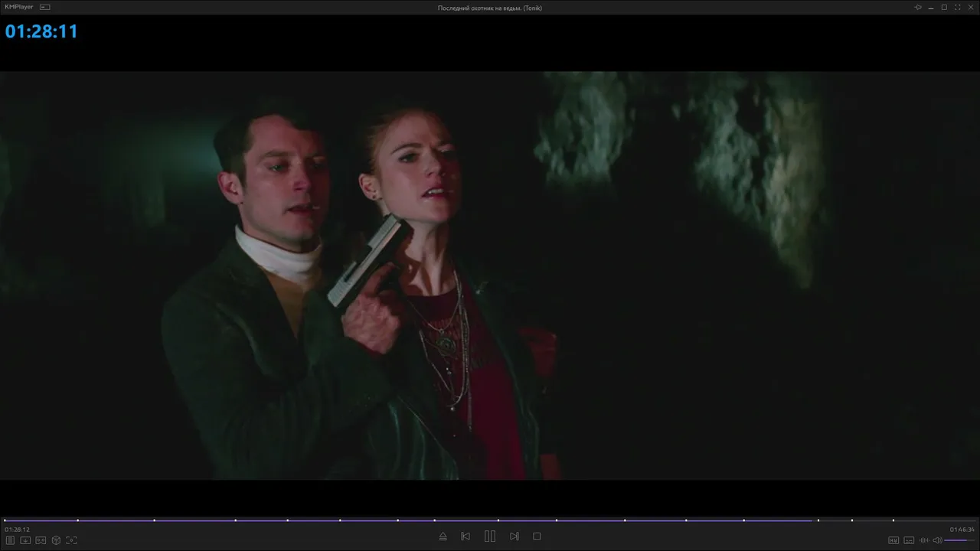The height and width of the screenshot is (551, 980).
Task: Click the download video icon
Action: (x=25, y=540)
